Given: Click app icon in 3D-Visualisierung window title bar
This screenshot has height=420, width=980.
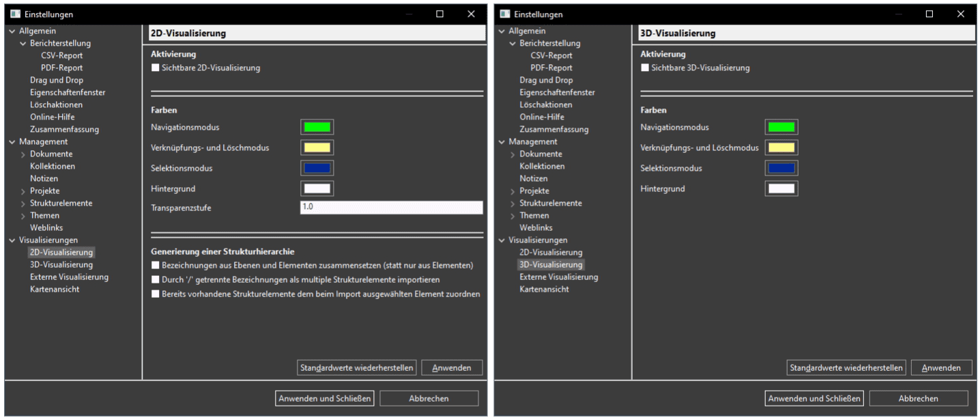Looking at the screenshot, I should click(505, 14).
